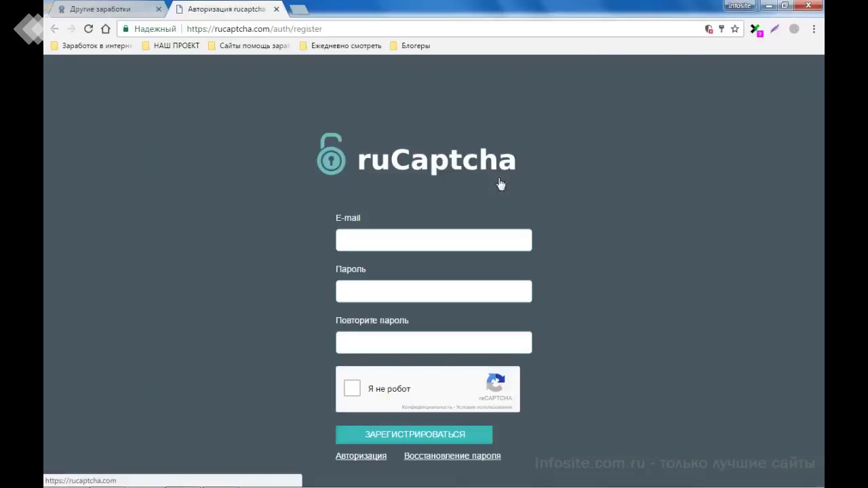Open the purple feather extension
Viewport: 868px width, 488px height.
775,29
